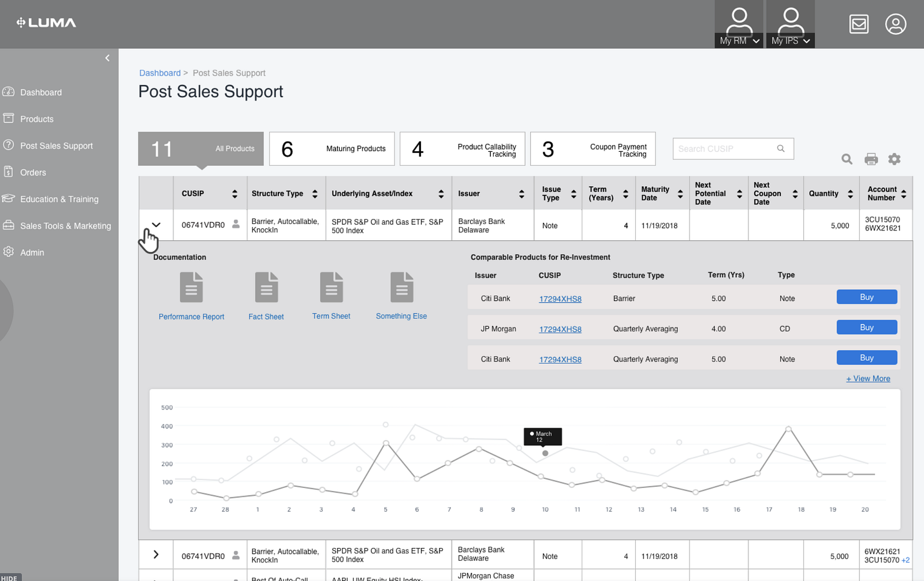Image resolution: width=924 pixels, height=581 pixels.
Task: Open the Term Sheet document icon
Action: (331, 287)
